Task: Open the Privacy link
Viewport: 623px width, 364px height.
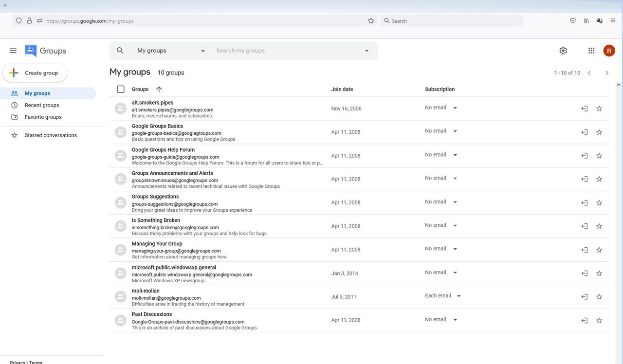Action: [17, 362]
